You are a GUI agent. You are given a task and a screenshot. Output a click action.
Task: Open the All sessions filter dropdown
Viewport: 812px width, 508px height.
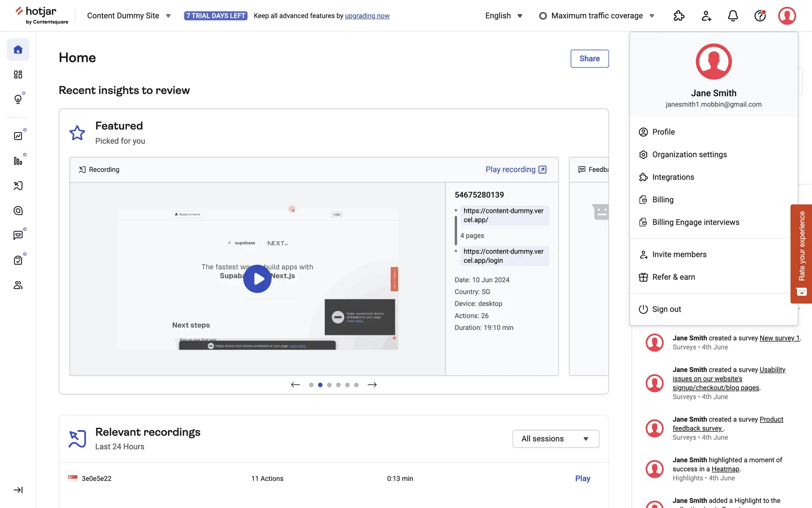(x=555, y=439)
